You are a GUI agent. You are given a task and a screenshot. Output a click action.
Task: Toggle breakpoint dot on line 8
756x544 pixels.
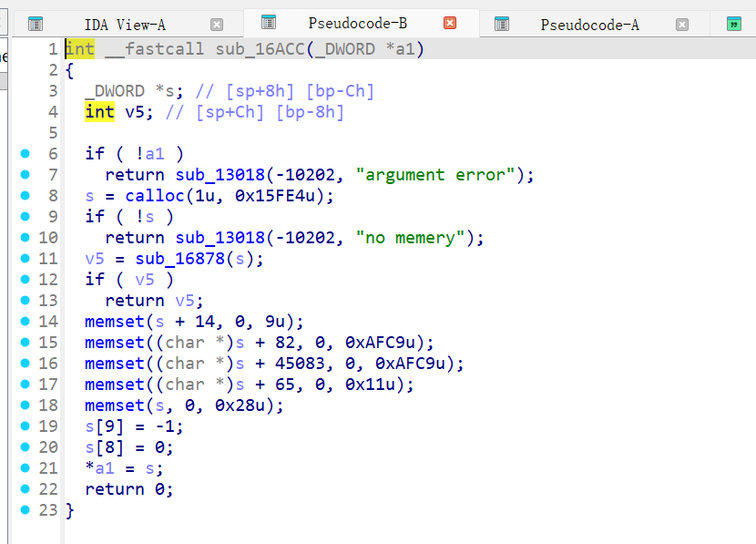coord(26,196)
